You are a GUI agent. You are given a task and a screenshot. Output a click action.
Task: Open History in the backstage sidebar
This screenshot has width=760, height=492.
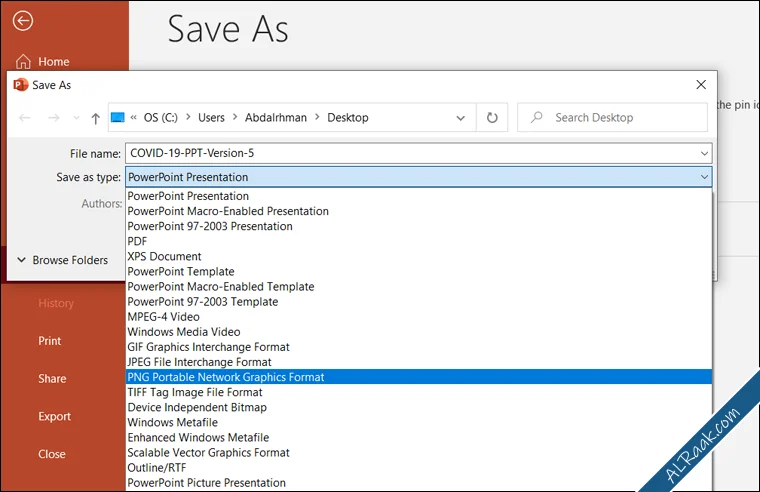(56, 303)
